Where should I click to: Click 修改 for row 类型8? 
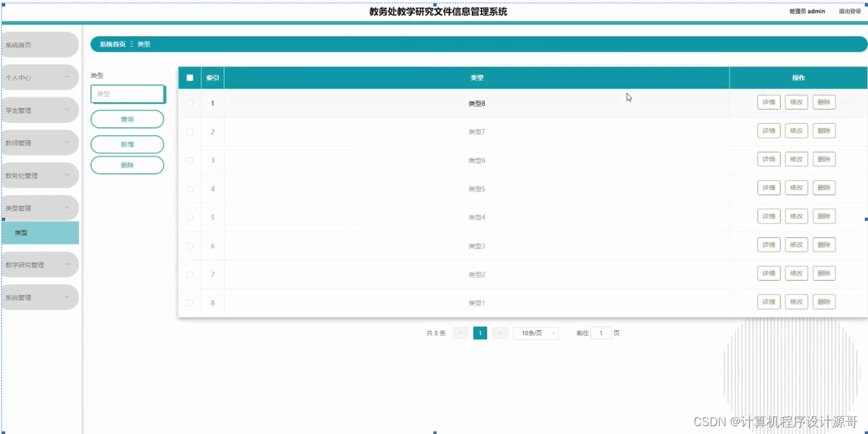pos(796,103)
